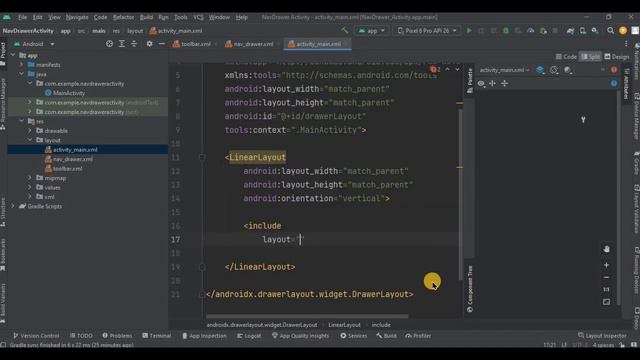Collapse the layout folder
Viewport: 640px width, 360px height.
(30, 140)
